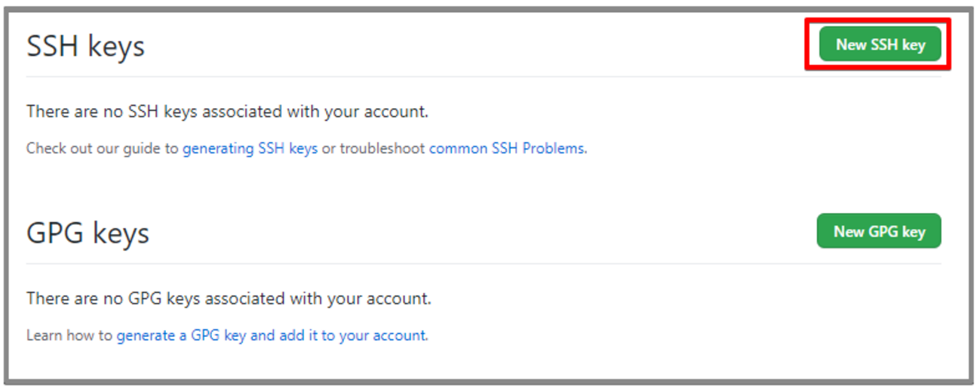Click the "Check out our guide to" text

(x=103, y=149)
